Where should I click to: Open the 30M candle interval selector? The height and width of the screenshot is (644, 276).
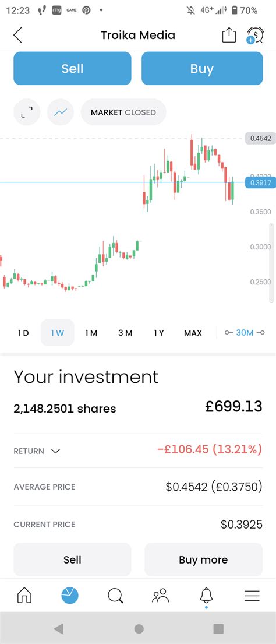click(245, 333)
